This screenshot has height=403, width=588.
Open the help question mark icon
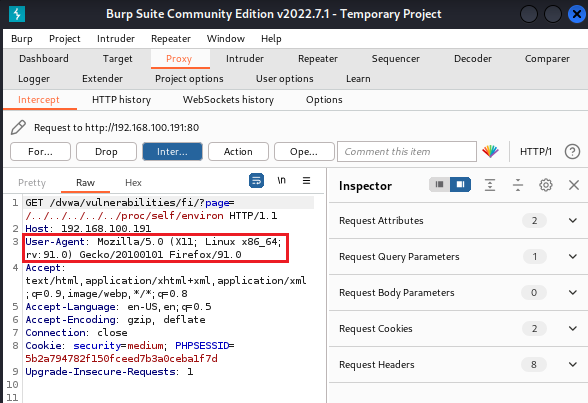tap(572, 151)
